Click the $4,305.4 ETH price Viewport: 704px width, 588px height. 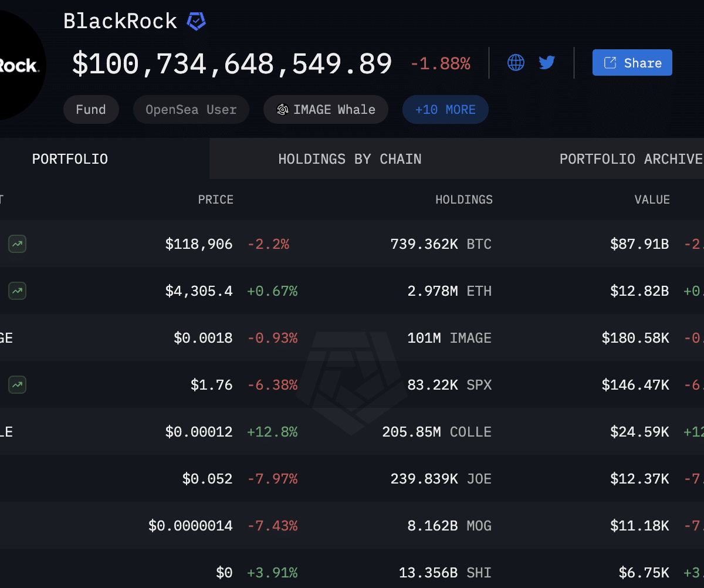(x=199, y=291)
